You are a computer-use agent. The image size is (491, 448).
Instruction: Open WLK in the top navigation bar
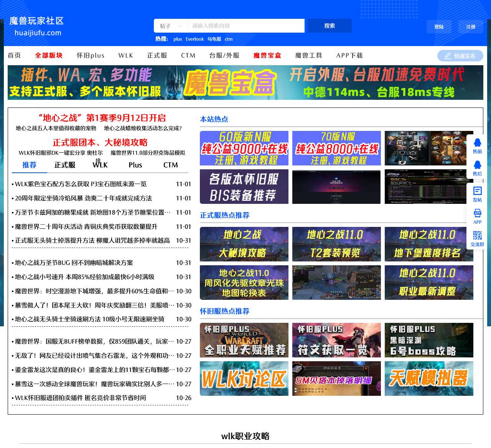click(x=126, y=55)
